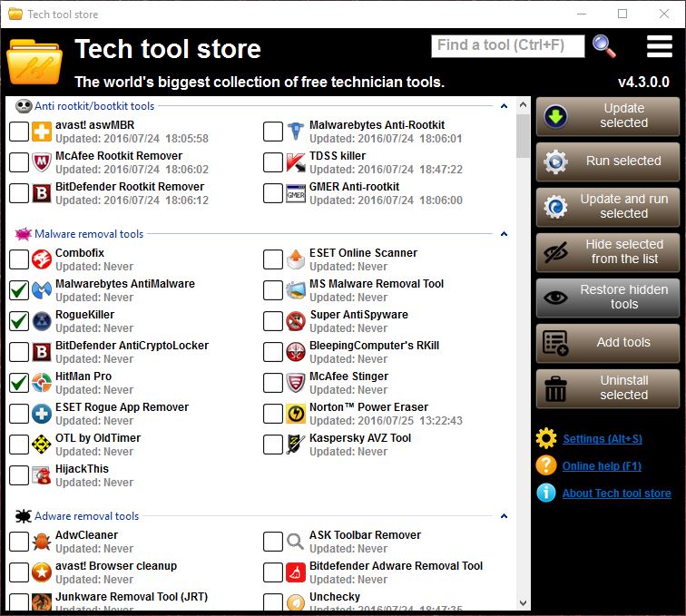The width and height of the screenshot is (686, 616).
Task: Click the TDSS killer Kaspersky icon
Action: (296, 162)
